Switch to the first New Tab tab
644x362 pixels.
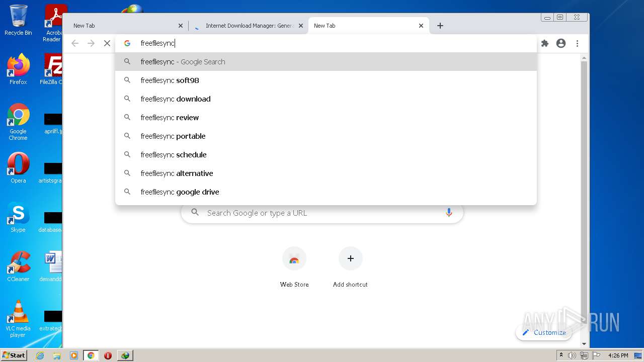tap(126, 26)
